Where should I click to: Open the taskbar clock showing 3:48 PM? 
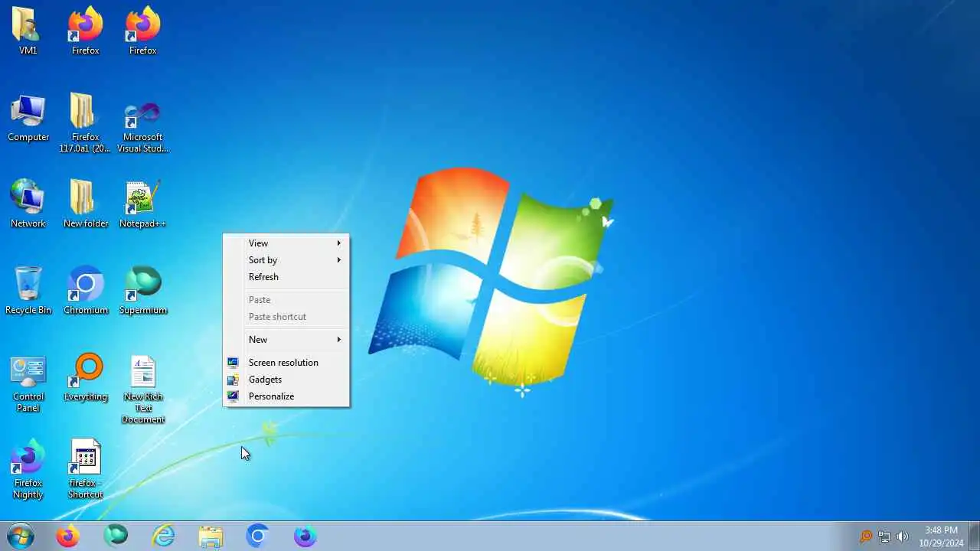tap(941, 536)
